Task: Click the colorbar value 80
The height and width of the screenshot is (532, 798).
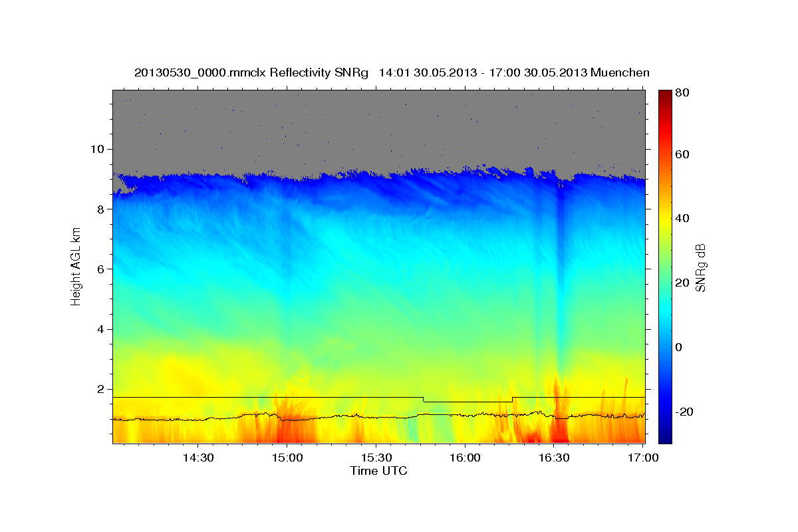Action: [683, 92]
